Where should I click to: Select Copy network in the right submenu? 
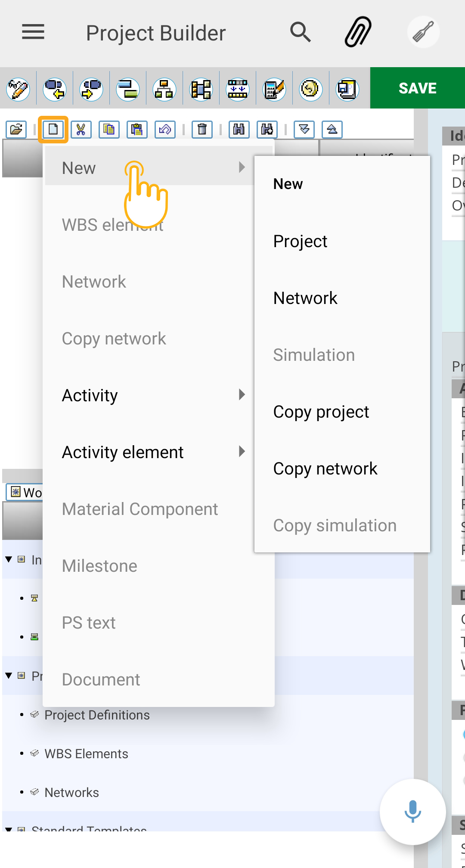click(325, 468)
